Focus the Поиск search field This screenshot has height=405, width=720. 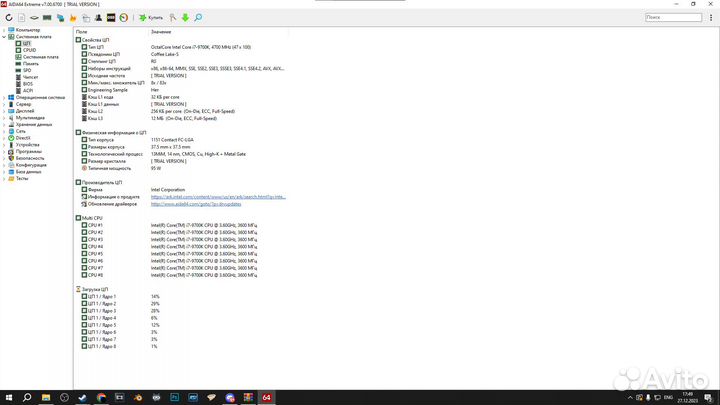tap(673, 17)
